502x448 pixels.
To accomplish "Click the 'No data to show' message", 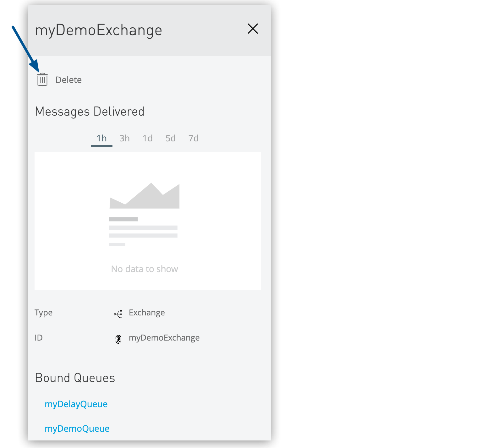I will [145, 269].
